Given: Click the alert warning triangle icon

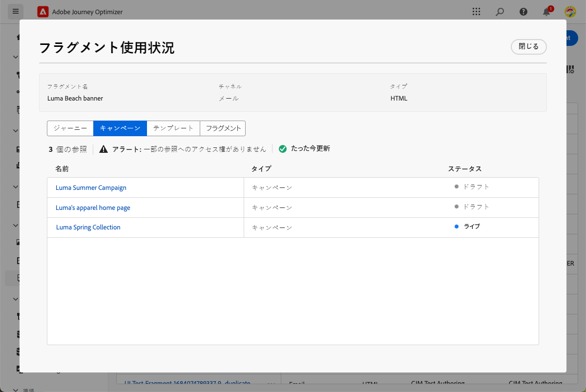Looking at the screenshot, I should [x=104, y=149].
